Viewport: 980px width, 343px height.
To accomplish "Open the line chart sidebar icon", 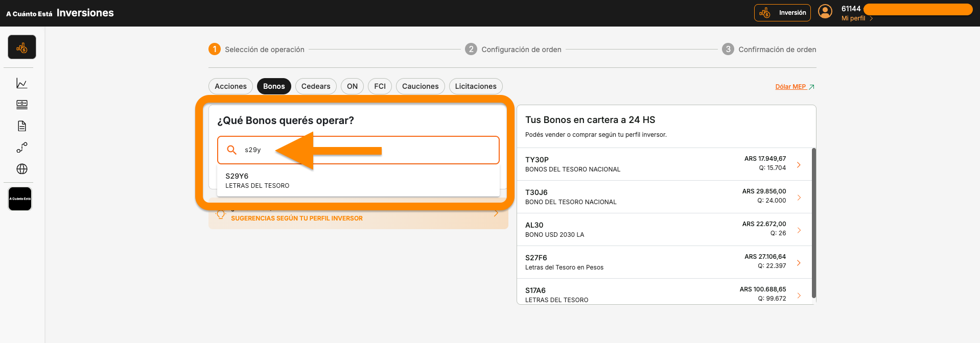I will pos(21,83).
